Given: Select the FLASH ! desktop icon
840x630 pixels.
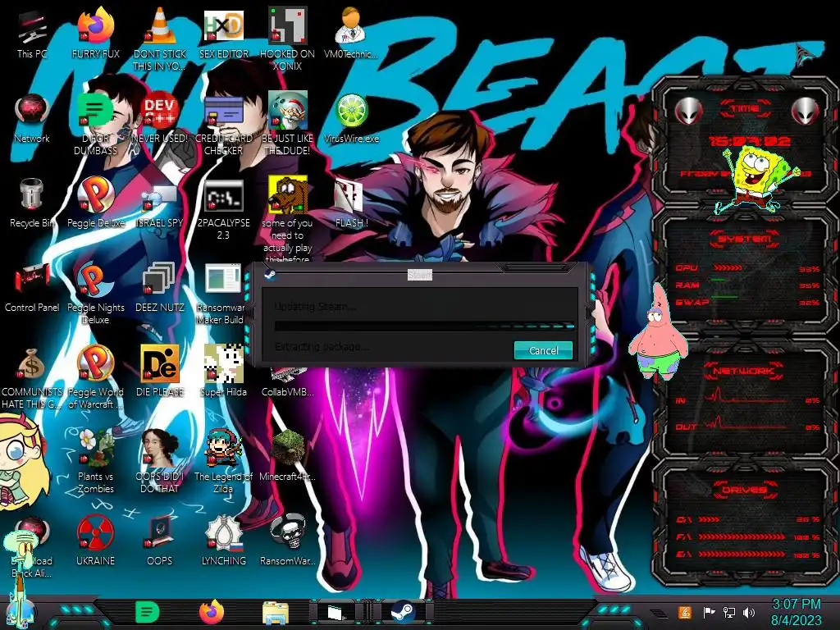Looking at the screenshot, I should coord(351,203).
